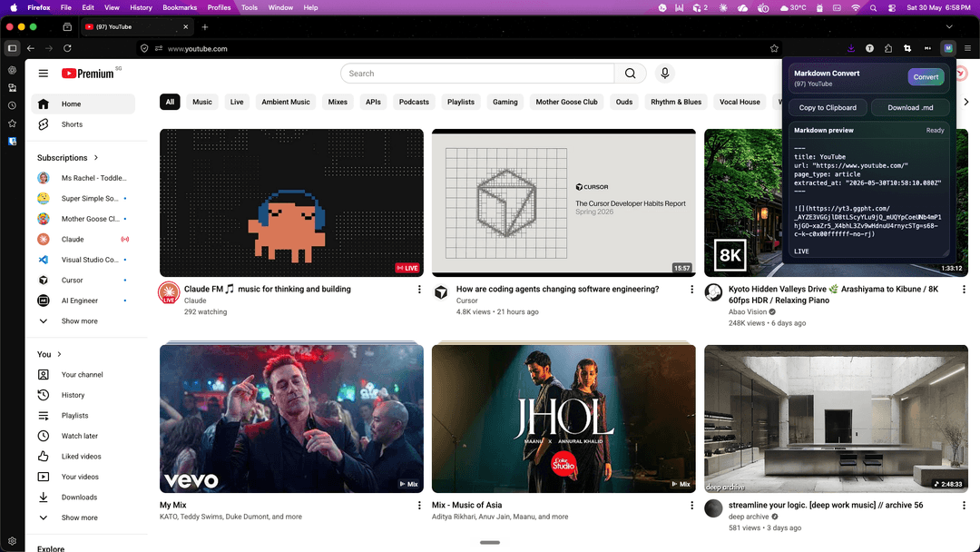This screenshot has width=980, height=552.
Task: Expand Show more under Subscriptions
Action: click(83, 321)
